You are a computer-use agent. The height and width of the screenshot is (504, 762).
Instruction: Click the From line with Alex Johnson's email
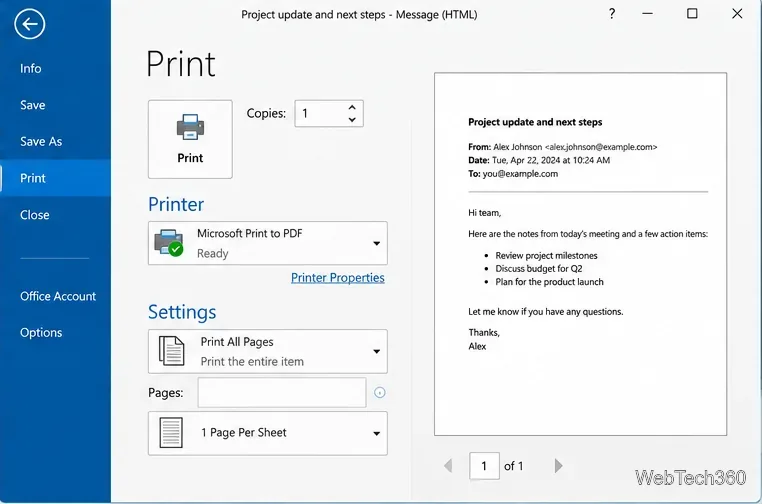pyautogui.click(x=563, y=147)
